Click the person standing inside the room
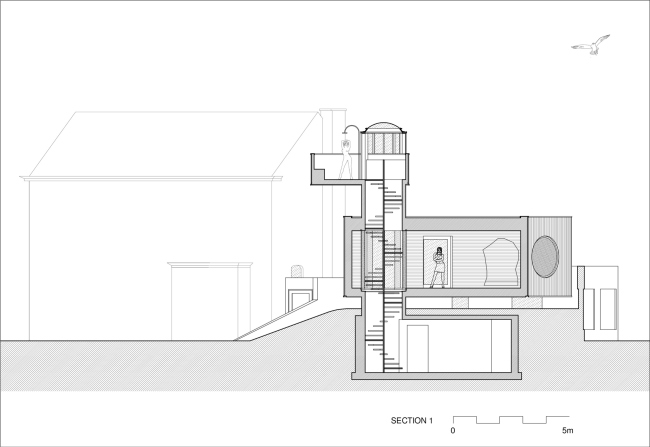Image resolution: width=650 pixels, height=447 pixels. (x=437, y=267)
